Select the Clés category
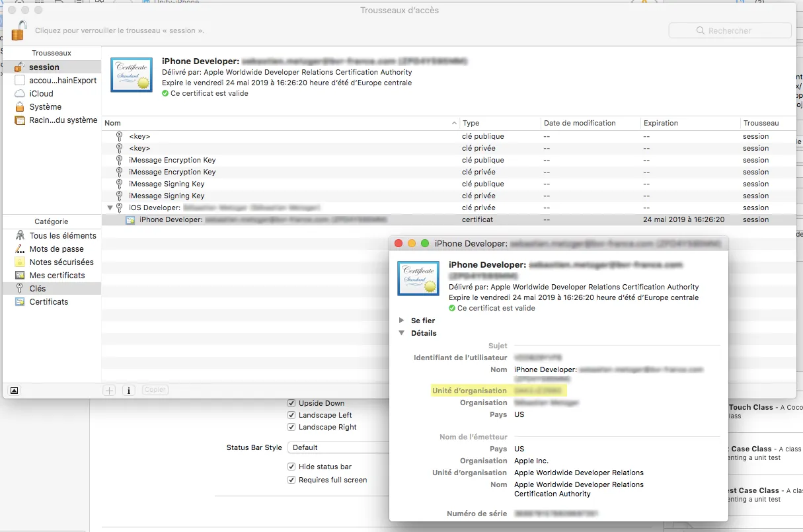803x532 pixels. pos(52,288)
